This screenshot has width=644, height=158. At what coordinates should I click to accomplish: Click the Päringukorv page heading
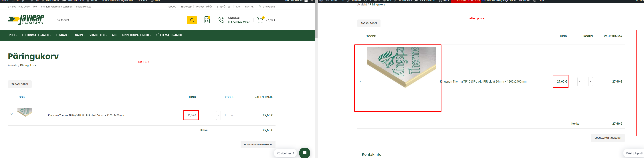pyautogui.click(x=33, y=56)
